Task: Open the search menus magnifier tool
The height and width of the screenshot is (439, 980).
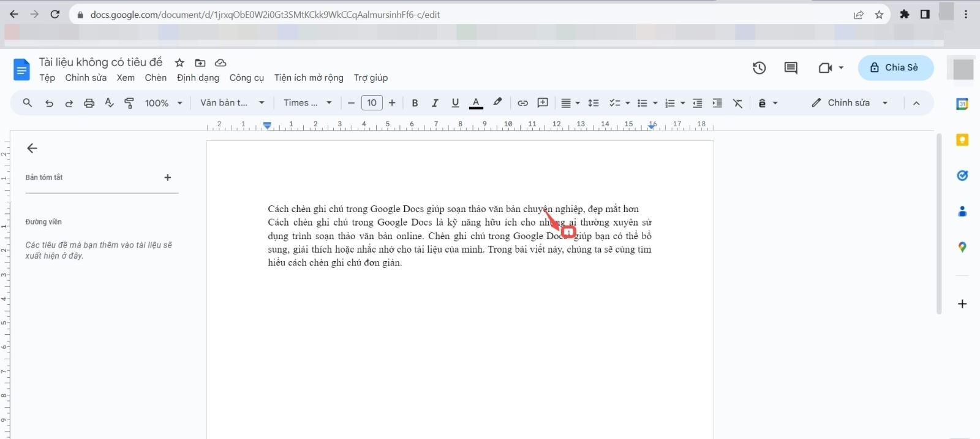Action: [x=27, y=103]
